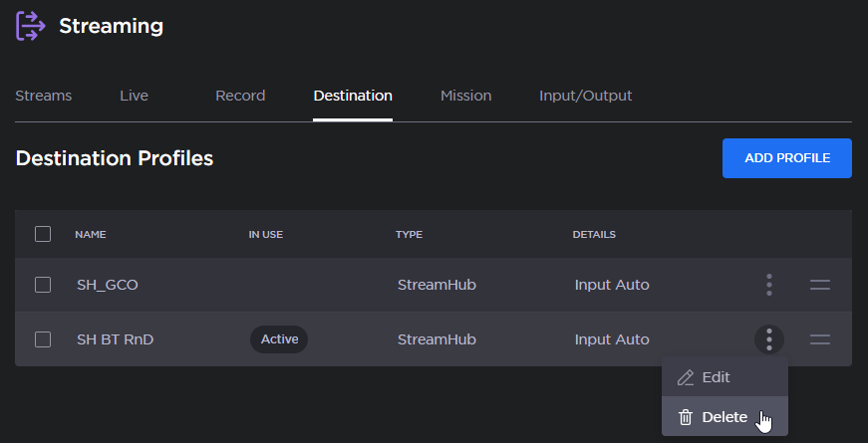This screenshot has height=443, width=868.
Task: Click the trash icon beside Delete
Action: [686, 417]
